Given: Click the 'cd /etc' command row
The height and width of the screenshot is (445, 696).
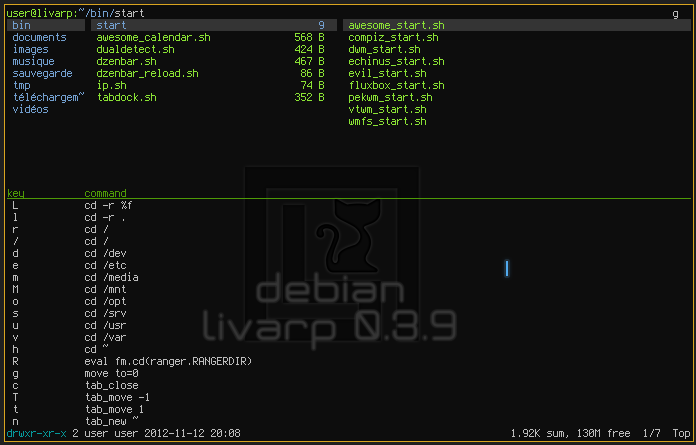Looking at the screenshot, I should tap(105, 265).
